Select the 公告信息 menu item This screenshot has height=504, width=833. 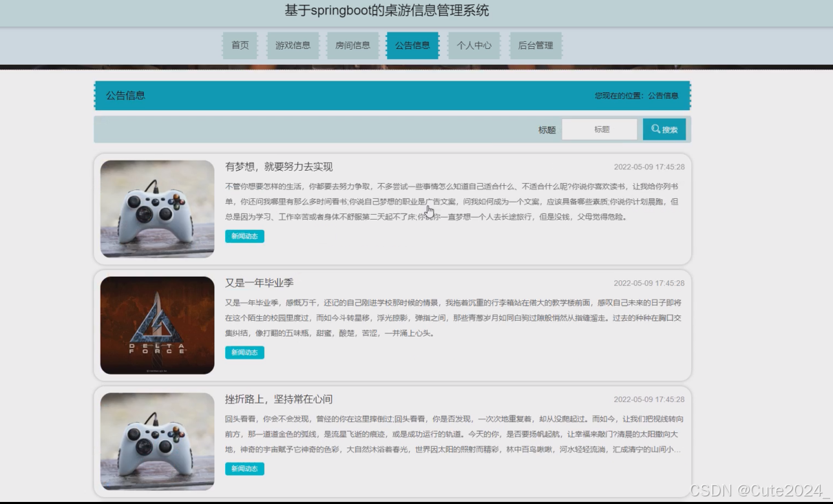pos(412,45)
